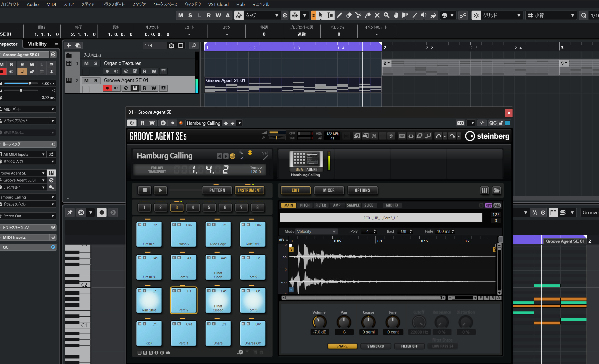Screen dimensions: 599x364
Task: Select the Range Selection tool
Action: [x=330, y=16]
